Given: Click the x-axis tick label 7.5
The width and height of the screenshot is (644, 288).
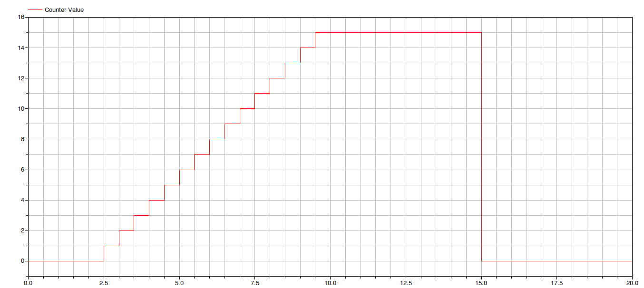Looking at the screenshot, I should pyautogui.click(x=255, y=283).
